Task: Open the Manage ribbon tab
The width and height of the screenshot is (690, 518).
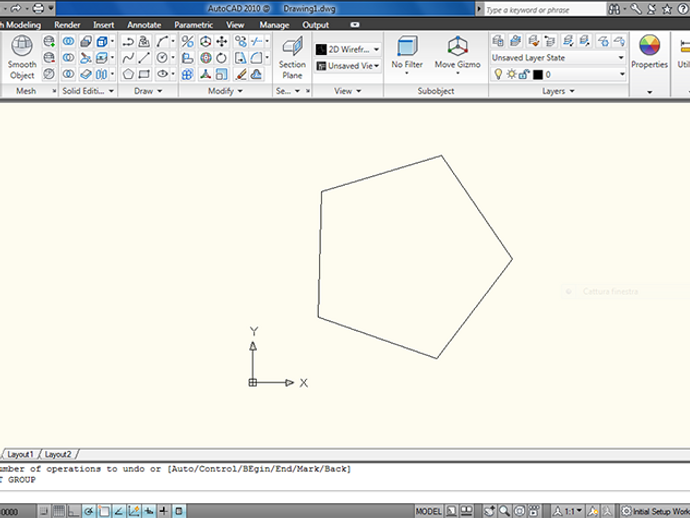Action: (274, 25)
